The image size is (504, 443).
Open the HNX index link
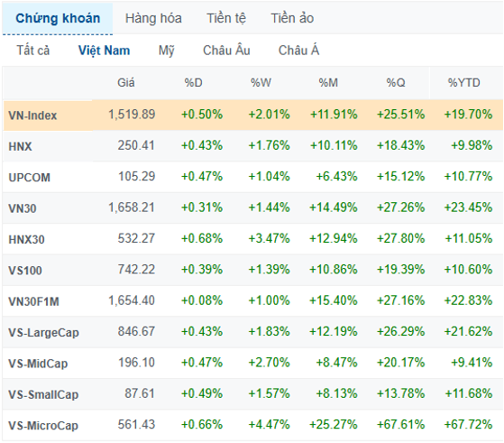tap(20, 147)
